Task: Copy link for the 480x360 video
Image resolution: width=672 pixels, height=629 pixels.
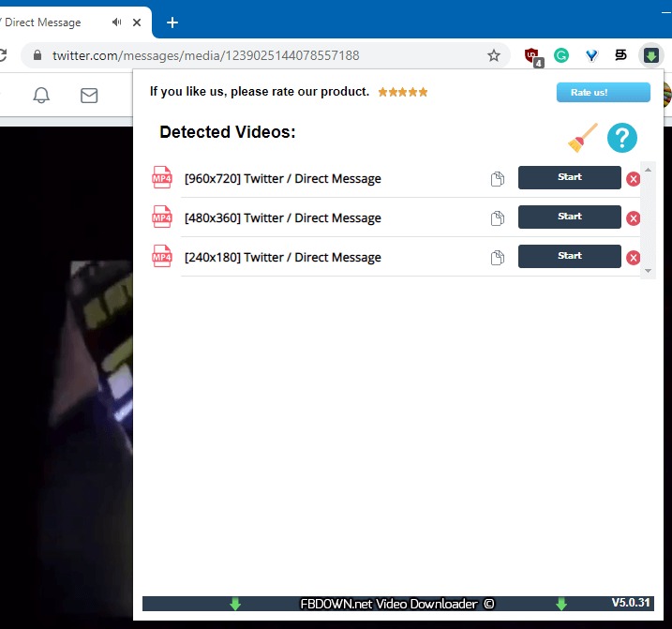Action: pyautogui.click(x=498, y=217)
